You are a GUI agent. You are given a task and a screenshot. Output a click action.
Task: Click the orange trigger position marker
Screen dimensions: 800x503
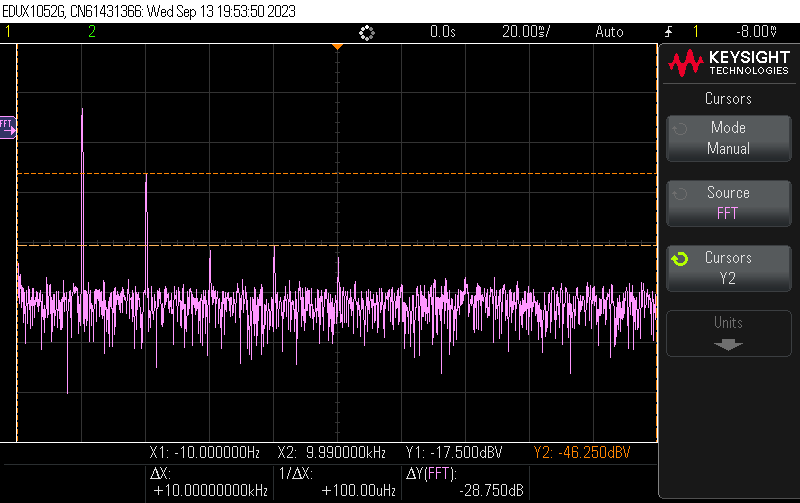click(337, 47)
